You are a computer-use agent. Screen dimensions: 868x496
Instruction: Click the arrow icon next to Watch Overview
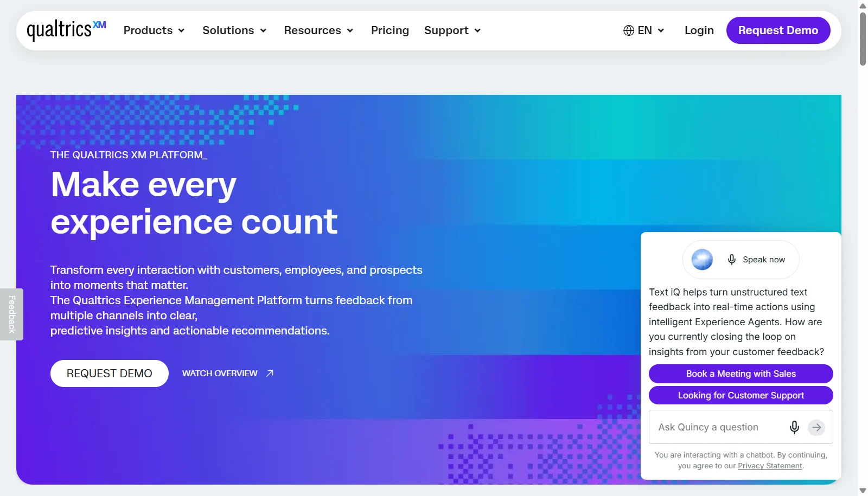point(270,373)
